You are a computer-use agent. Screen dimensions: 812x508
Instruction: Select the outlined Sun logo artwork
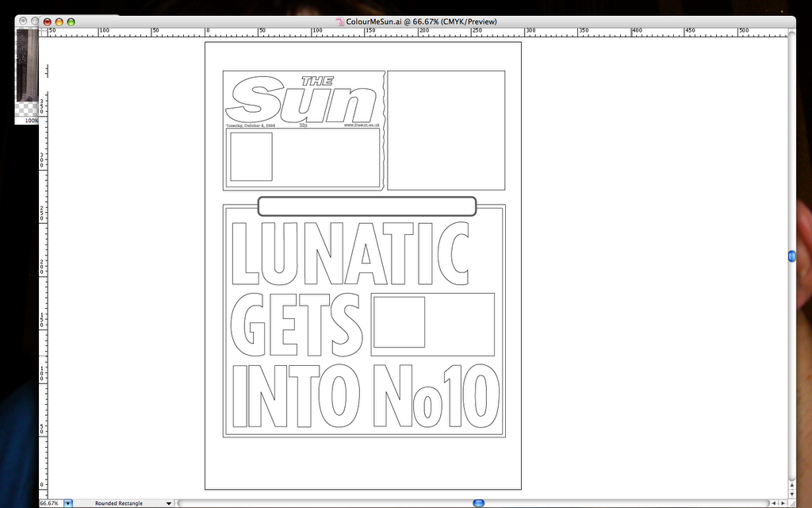(302, 99)
